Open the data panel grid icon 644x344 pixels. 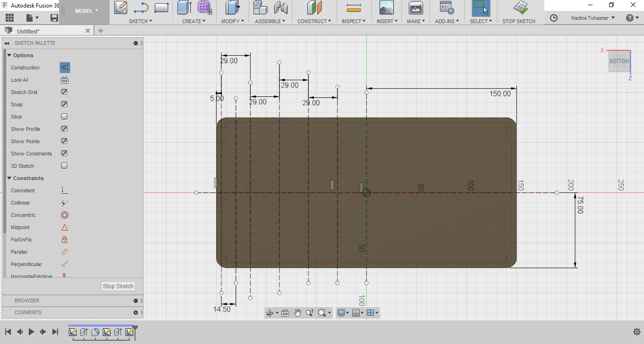point(9,18)
